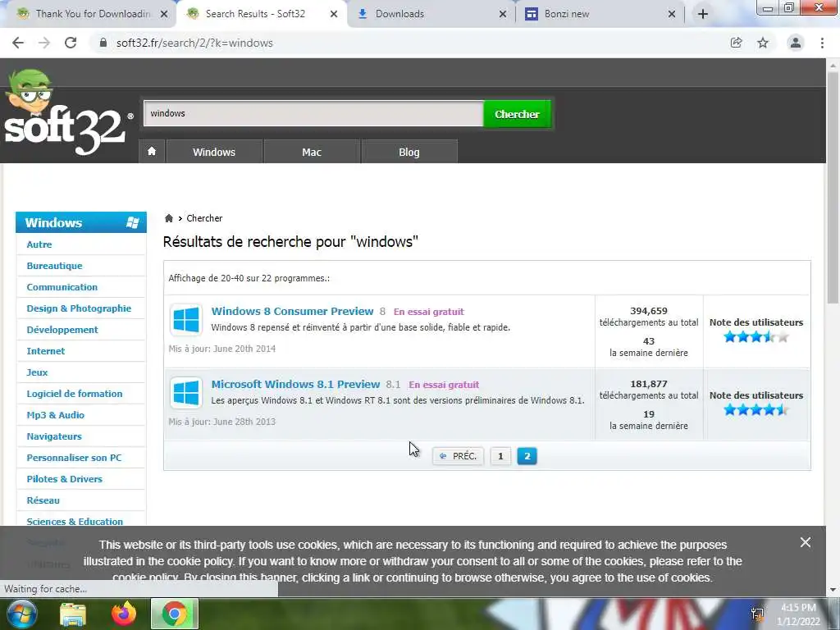
Task: Open Microsoft Windows 8.1 Preview link
Action: (295, 384)
